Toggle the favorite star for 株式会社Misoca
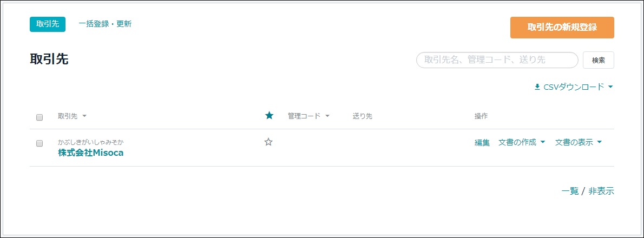This screenshot has height=238, width=644. click(x=268, y=142)
